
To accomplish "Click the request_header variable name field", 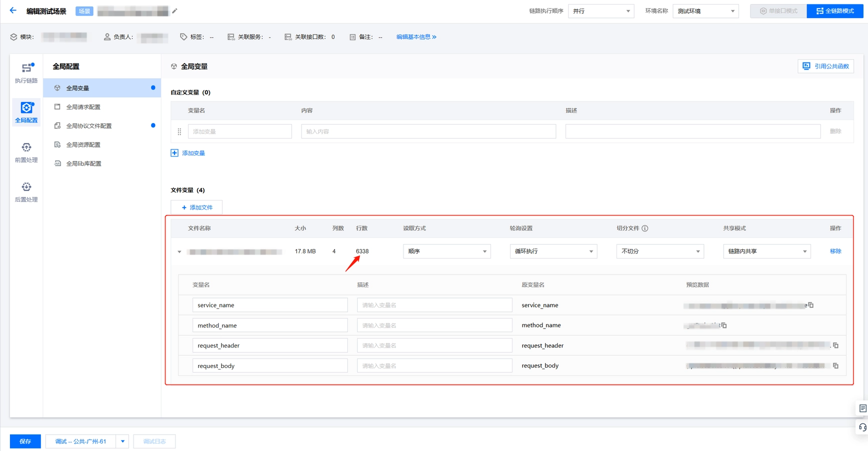I will tap(270, 345).
